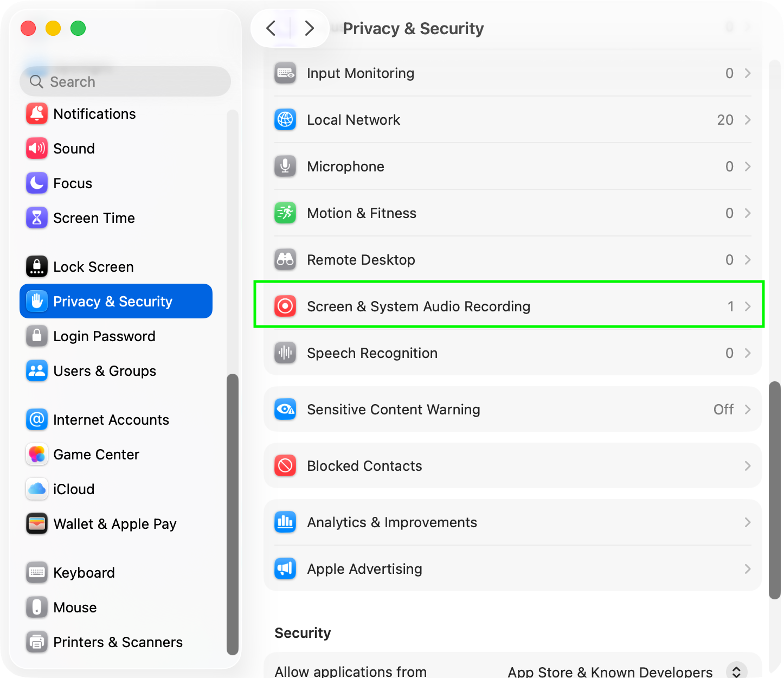This screenshot has height=678, width=784.
Task: Click the Apple Advertising megaphone icon
Action: (x=285, y=569)
